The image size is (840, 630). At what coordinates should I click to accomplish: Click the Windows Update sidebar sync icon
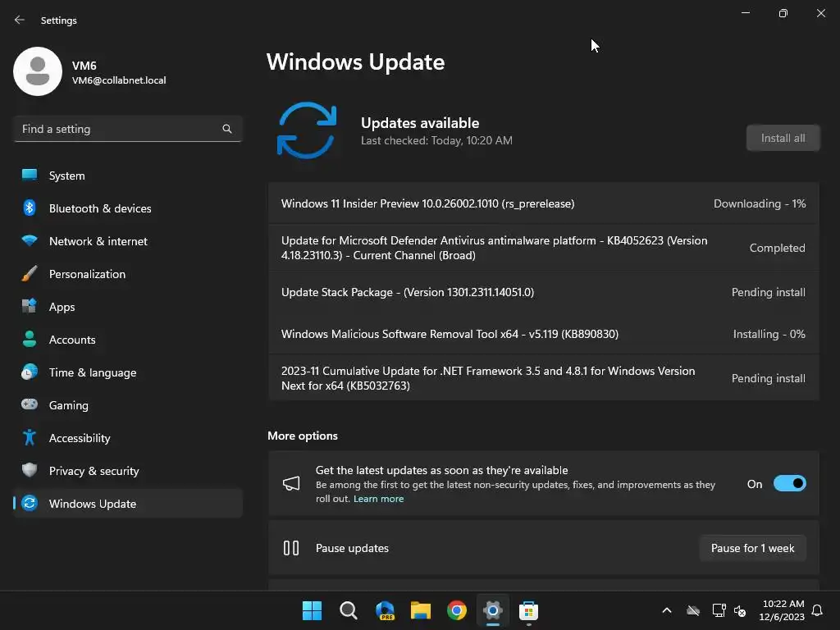point(30,503)
